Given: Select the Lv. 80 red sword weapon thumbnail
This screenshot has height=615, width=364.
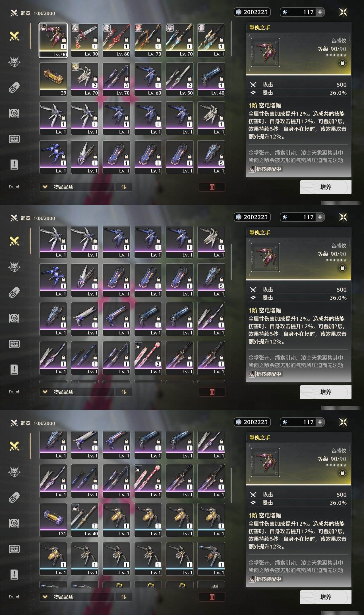Looking at the screenshot, I should pos(116,40).
